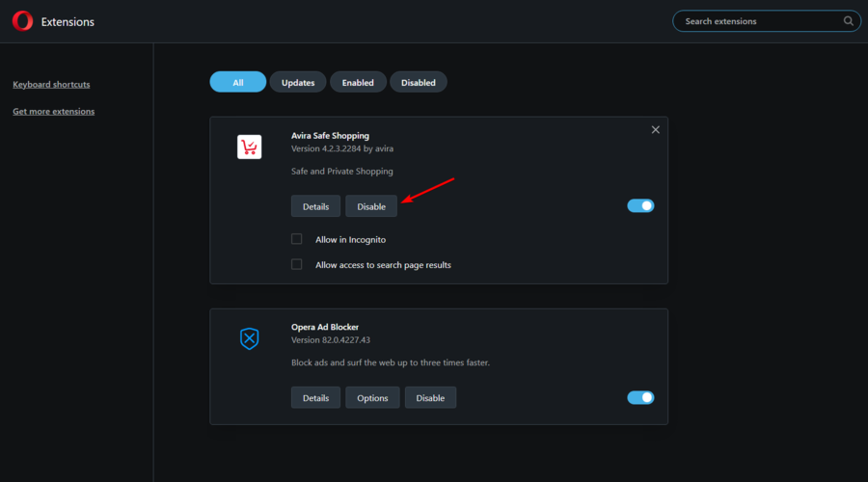Check the Allow in Incognito box
Screen dimensions: 868x482
pos(297,239)
